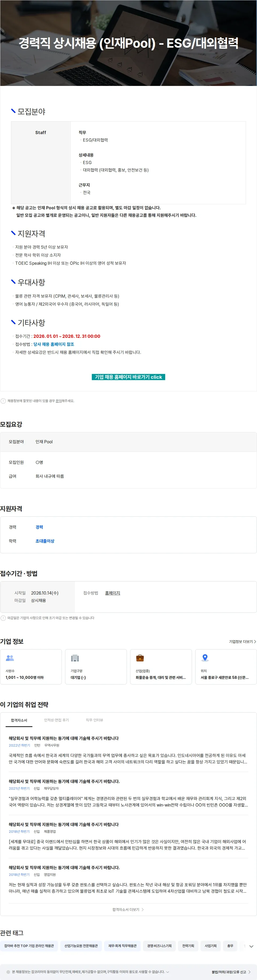This screenshot has width=257, height=980.
Task: Click the 사원수 company info card
Action: [31, 667]
